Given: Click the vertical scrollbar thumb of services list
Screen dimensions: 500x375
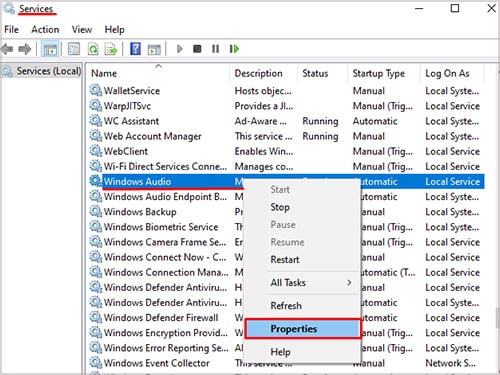Looking at the screenshot, I should (x=498, y=318).
